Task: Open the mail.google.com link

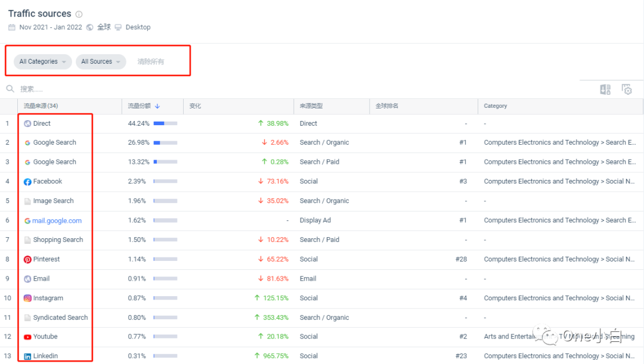Action: pos(58,220)
